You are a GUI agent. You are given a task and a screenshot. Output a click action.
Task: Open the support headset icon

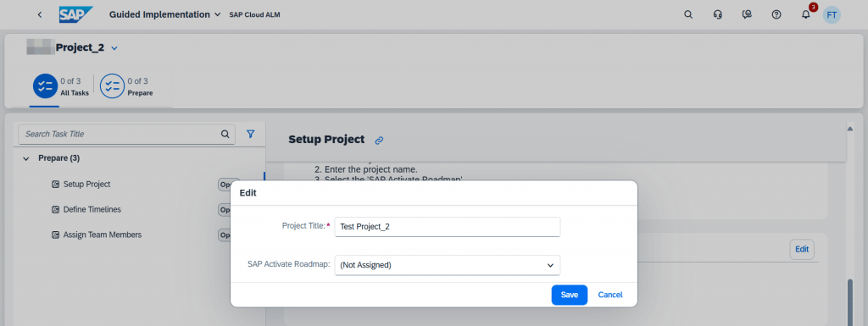click(x=718, y=15)
